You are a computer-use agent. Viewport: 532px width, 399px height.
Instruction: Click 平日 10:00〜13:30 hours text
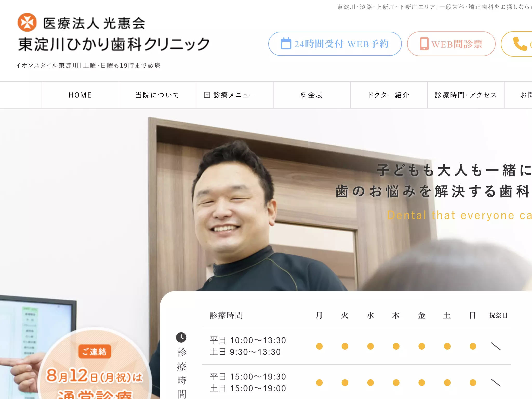click(248, 340)
